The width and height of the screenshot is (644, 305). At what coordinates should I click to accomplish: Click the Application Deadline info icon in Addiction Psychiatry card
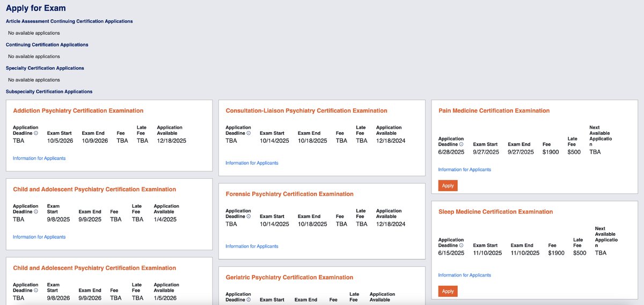[x=36, y=133]
